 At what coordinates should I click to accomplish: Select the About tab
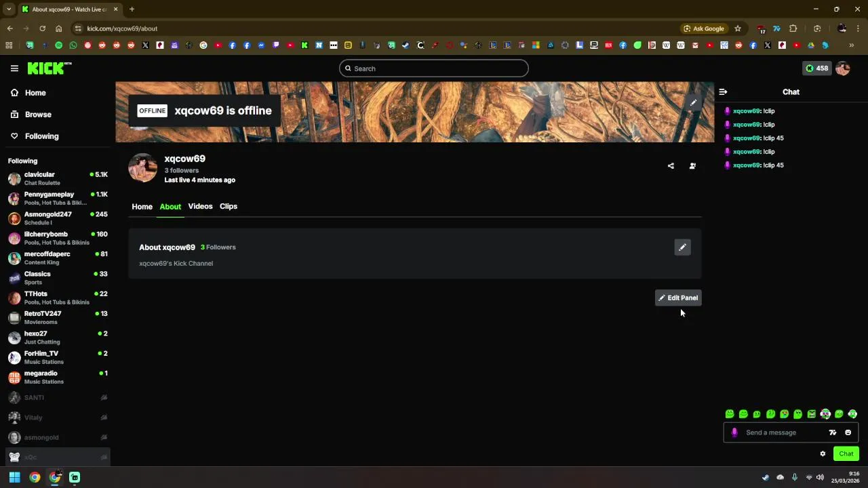(170, 207)
